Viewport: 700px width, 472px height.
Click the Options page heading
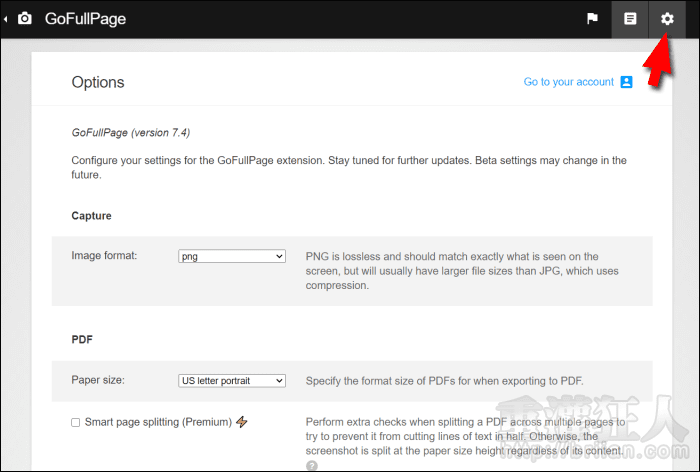(98, 82)
